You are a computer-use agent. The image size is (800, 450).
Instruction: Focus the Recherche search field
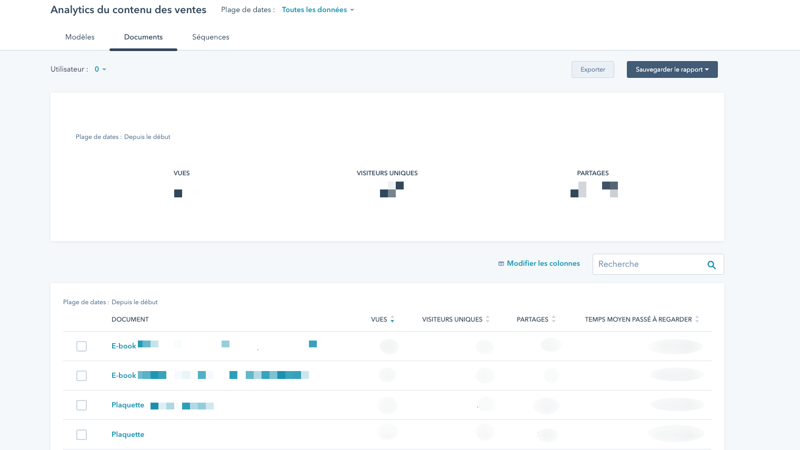(x=658, y=264)
